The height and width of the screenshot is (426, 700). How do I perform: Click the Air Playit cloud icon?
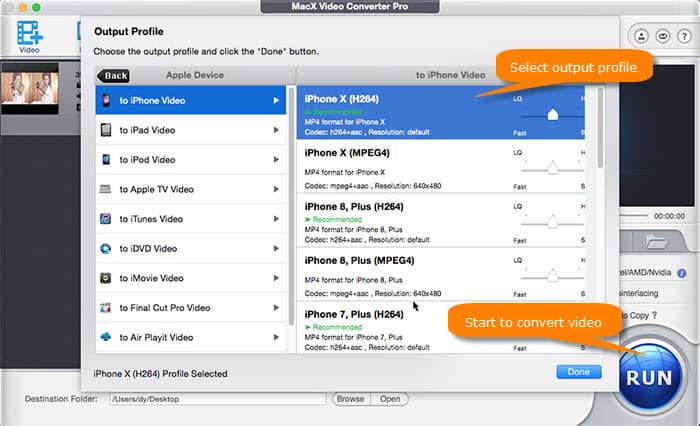105,337
